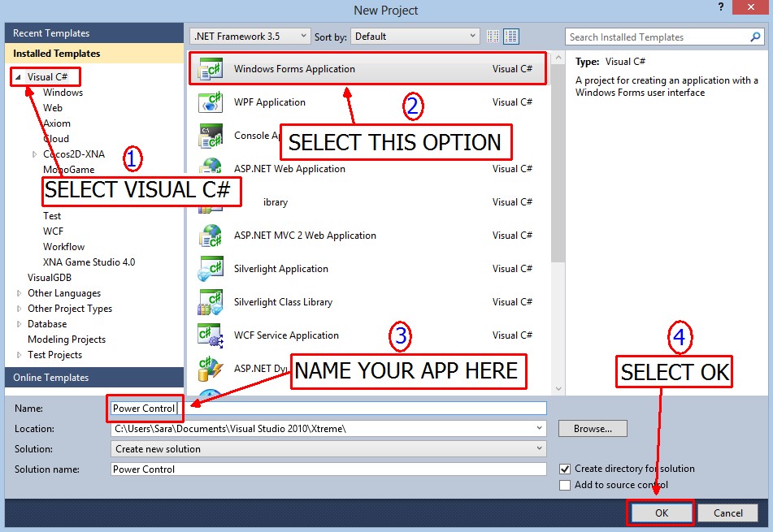Select the Web subcategory
This screenshot has width=773, height=532.
click(53, 108)
